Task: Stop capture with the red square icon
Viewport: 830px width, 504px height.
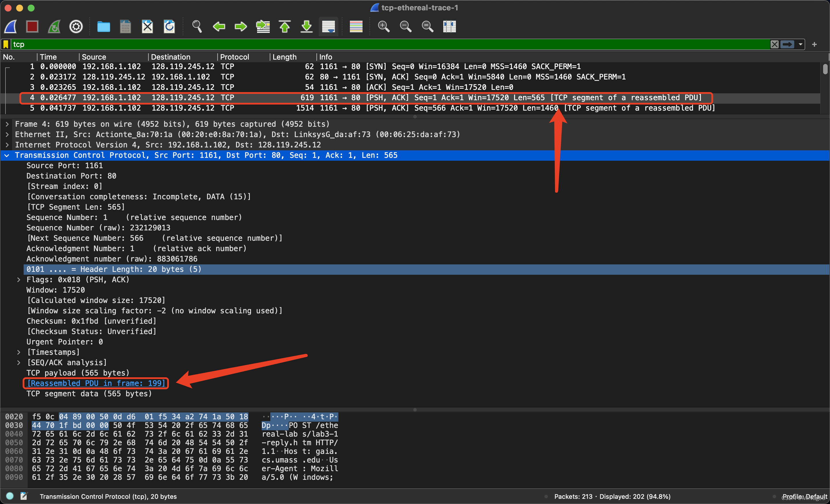Action: [x=32, y=26]
